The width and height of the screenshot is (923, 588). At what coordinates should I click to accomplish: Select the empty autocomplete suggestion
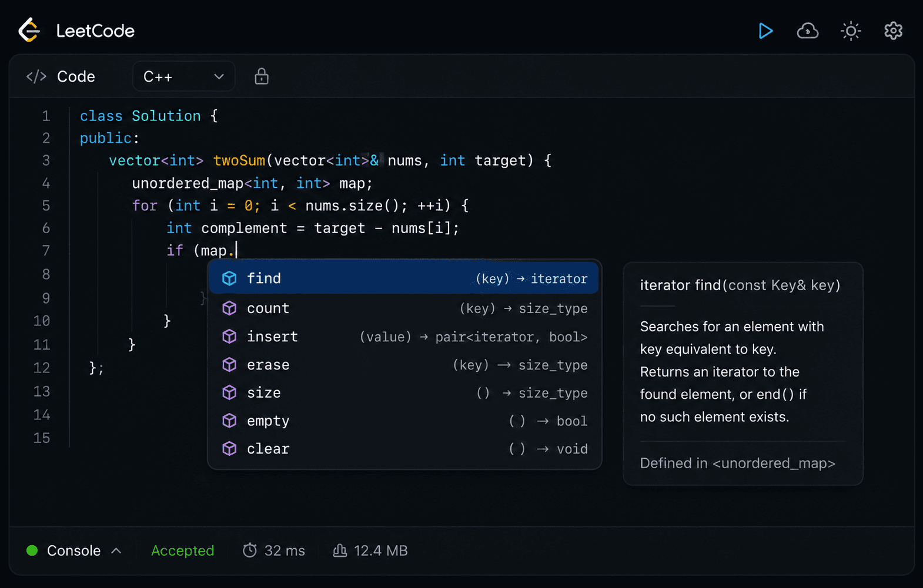click(404, 421)
